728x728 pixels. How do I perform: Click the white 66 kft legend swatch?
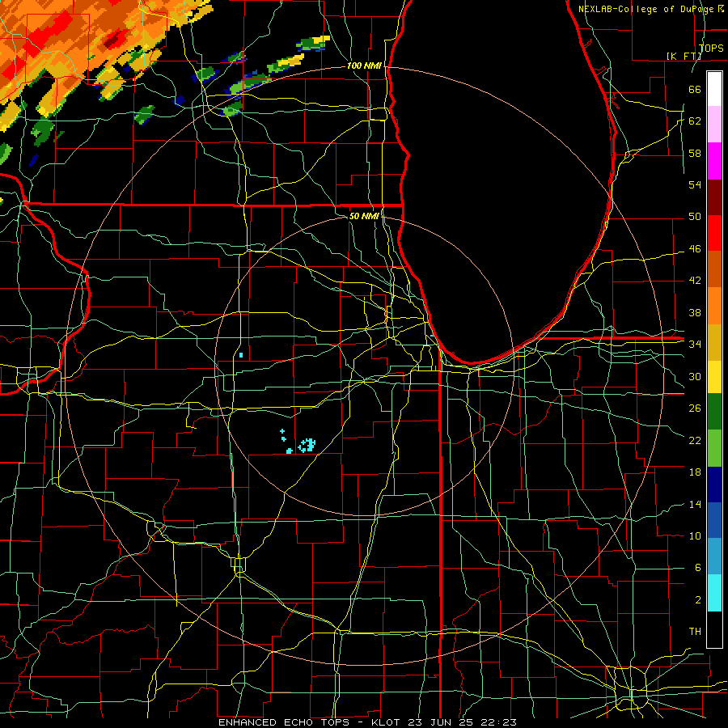coord(714,89)
